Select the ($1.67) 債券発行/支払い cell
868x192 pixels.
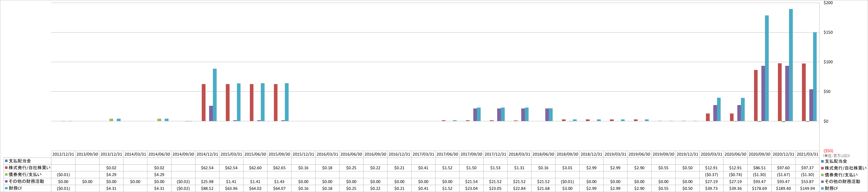coord(783,175)
